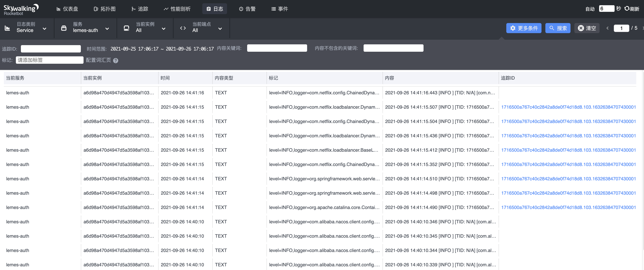644x270 pixels.
Task: Click the 追踪 trace branch icon
Action: [133, 9]
